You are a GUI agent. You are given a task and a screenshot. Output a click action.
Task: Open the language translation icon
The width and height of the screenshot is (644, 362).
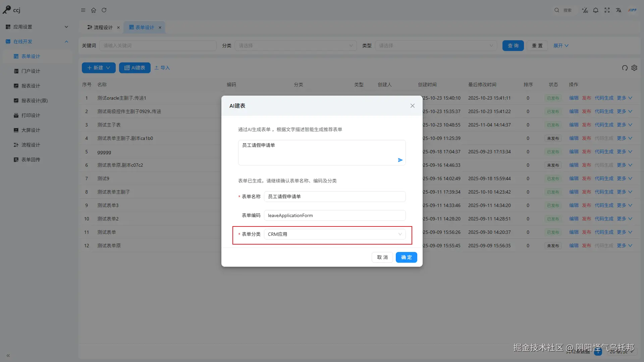pyautogui.click(x=619, y=10)
